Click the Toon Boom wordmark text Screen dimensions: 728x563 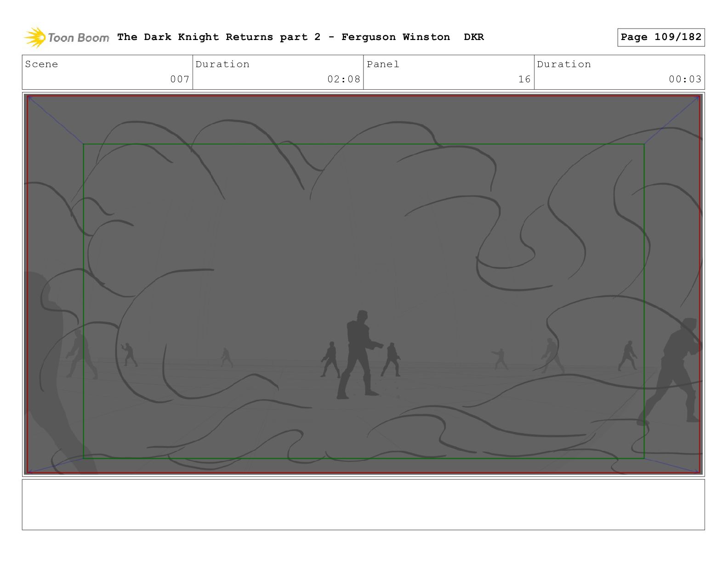pos(79,38)
